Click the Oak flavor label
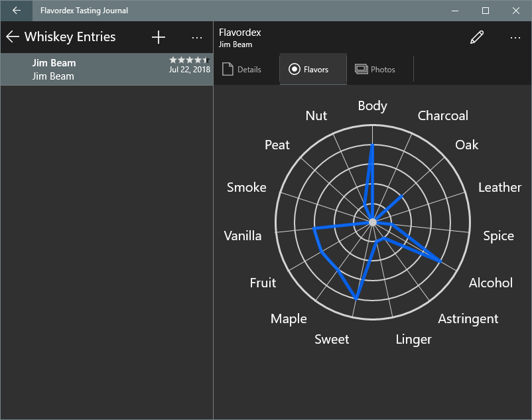Viewport: 532px width, 420px height. tap(466, 145)
